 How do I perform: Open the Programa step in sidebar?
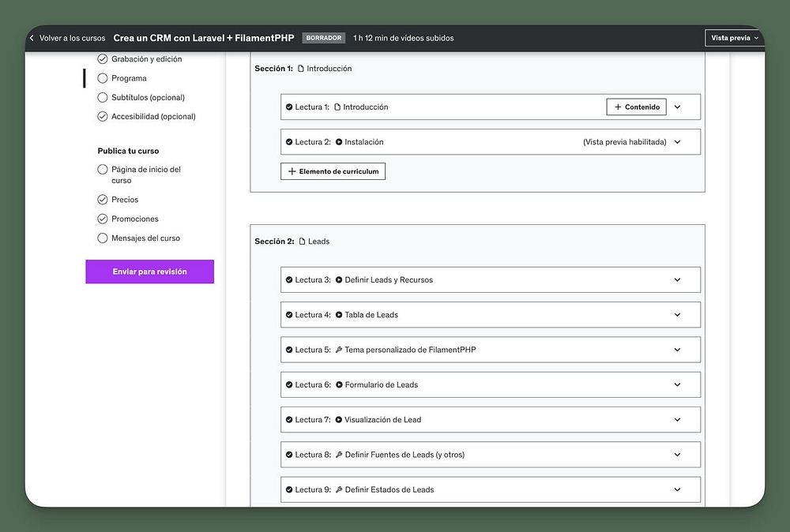point(129,78)
